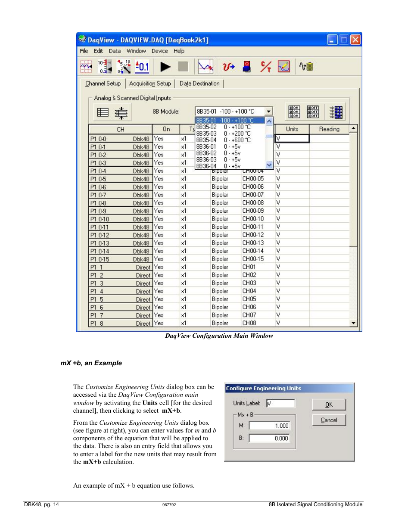The width and height of the screenshot is (411, 532).
Task: Turn all channels ON with ON icon
Action: point(294,112)
